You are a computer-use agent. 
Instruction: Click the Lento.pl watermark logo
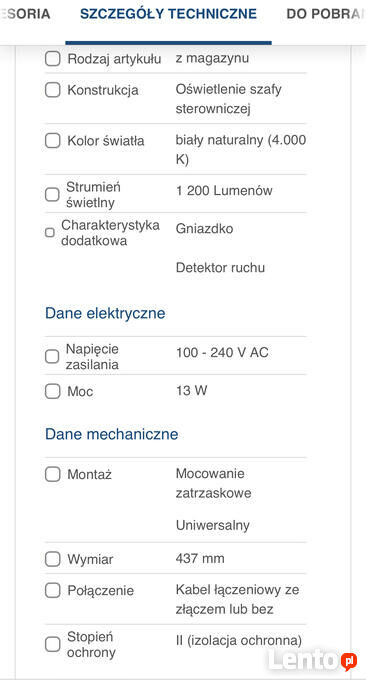312,661
